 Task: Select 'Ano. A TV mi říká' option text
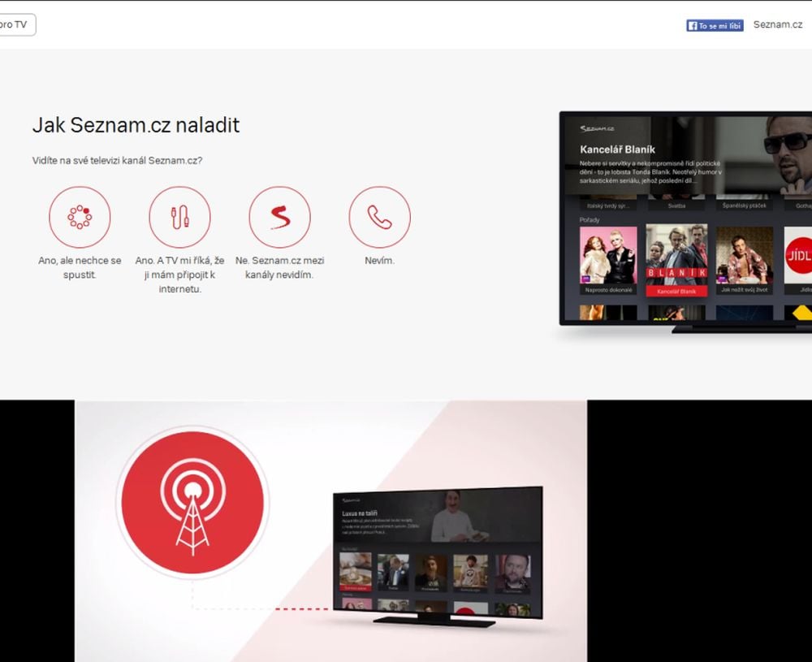179,275
